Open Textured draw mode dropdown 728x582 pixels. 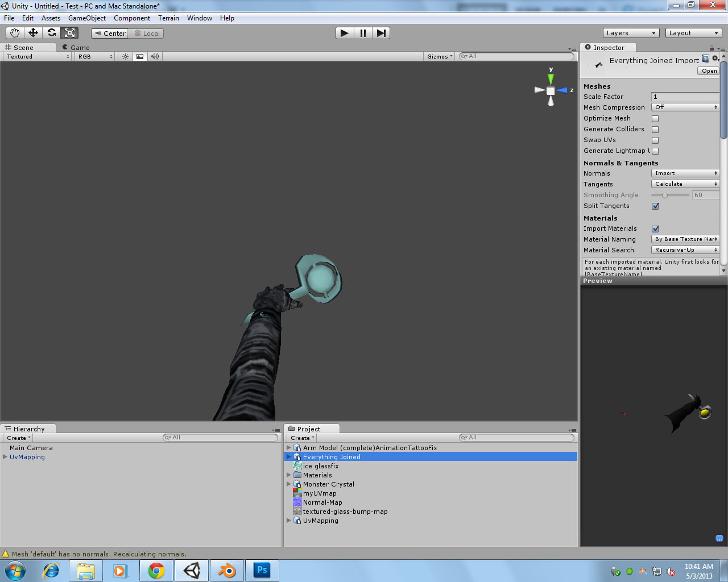coord(38,57)
